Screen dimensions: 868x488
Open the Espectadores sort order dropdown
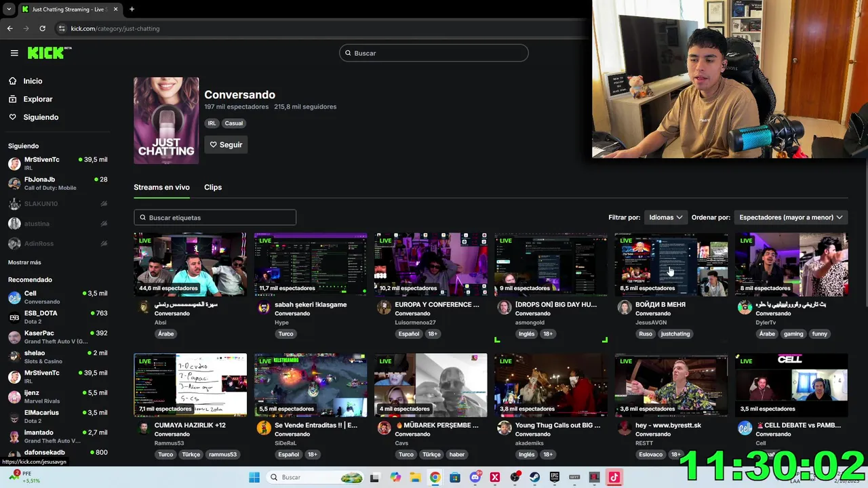coord(791,218)
